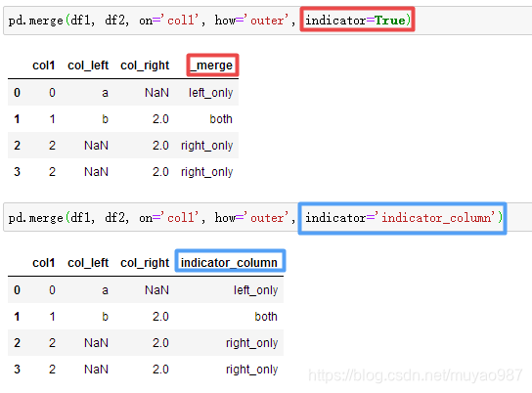The width and height of the screenshot is (532, 393).
Task: Click col_right 2.0 in row 3 of _merge table
Action: [x=160, y=172]
